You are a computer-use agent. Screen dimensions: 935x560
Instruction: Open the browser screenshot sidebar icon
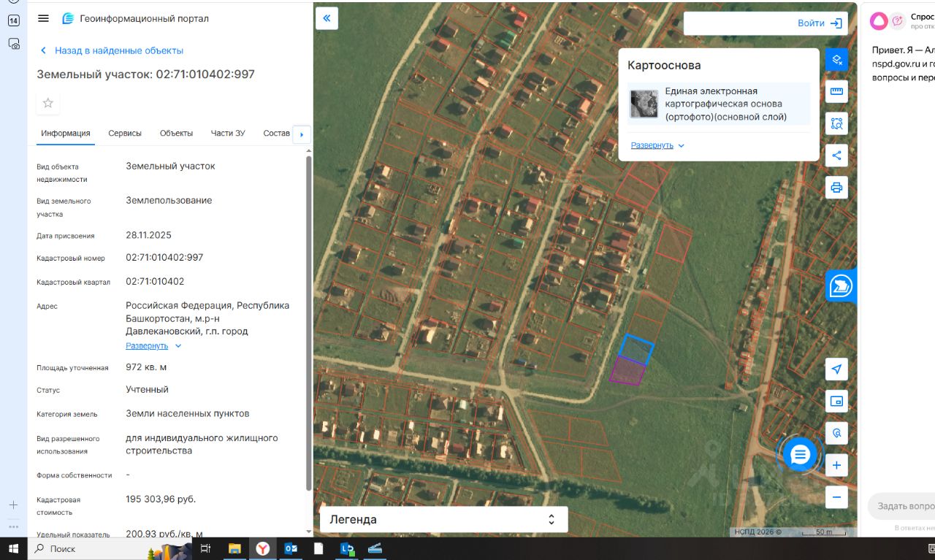pos(13,44)
